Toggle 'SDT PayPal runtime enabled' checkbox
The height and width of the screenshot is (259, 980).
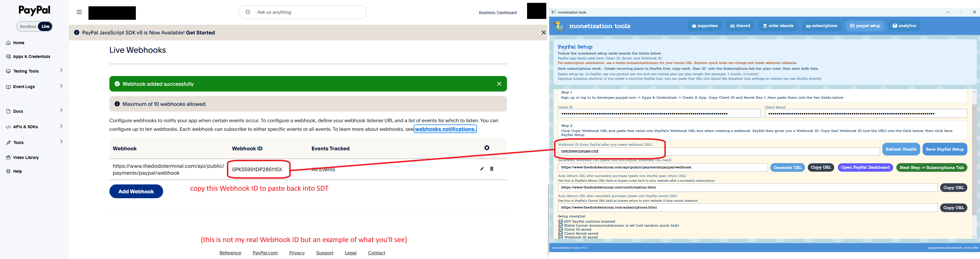click(x=560, y=221)
